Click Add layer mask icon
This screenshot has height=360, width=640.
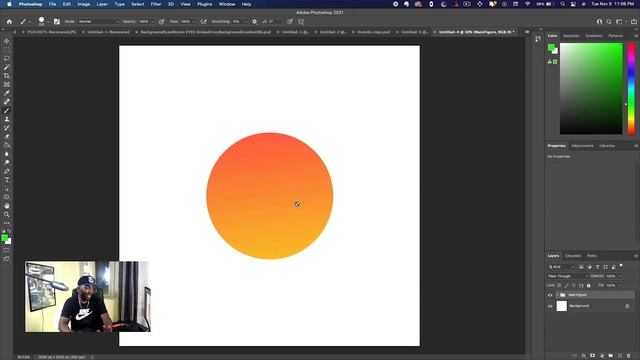point(593,356)
